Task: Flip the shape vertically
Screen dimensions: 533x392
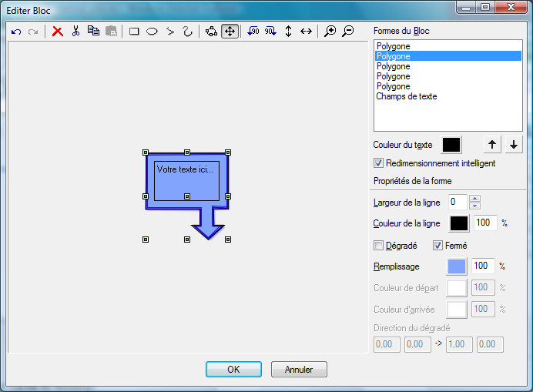Action: pyautogui.click(x=288, y=32)
